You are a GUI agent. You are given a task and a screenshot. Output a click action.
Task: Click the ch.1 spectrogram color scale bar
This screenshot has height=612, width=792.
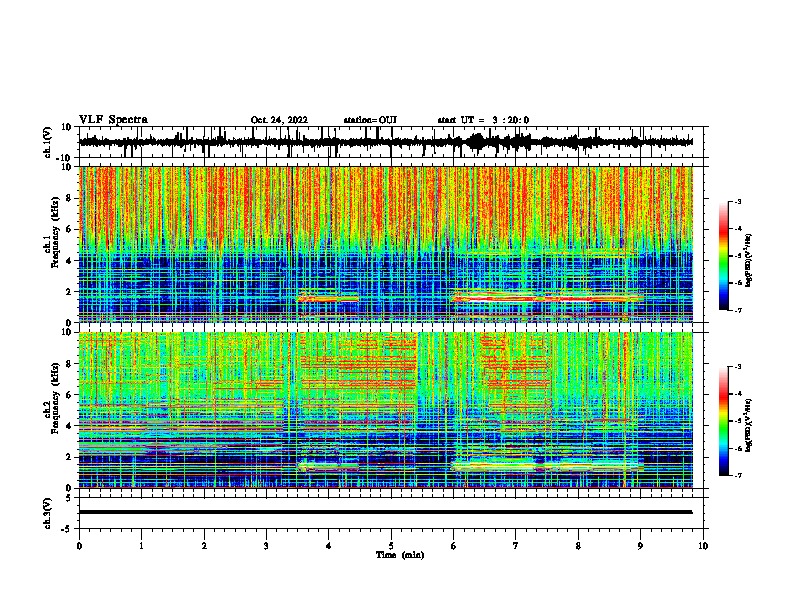click(723, 256)
